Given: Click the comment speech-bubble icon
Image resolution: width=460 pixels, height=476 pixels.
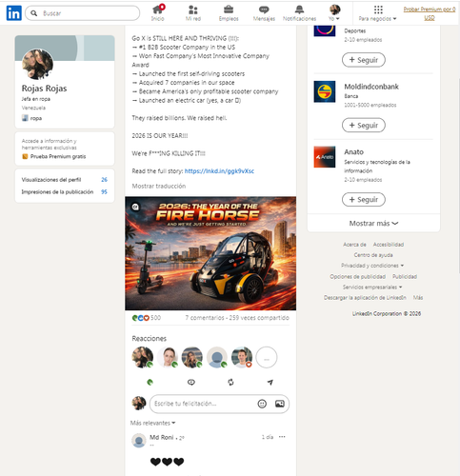Looking at the screenshot, I should pyautogui.click(x=191, y=382).
